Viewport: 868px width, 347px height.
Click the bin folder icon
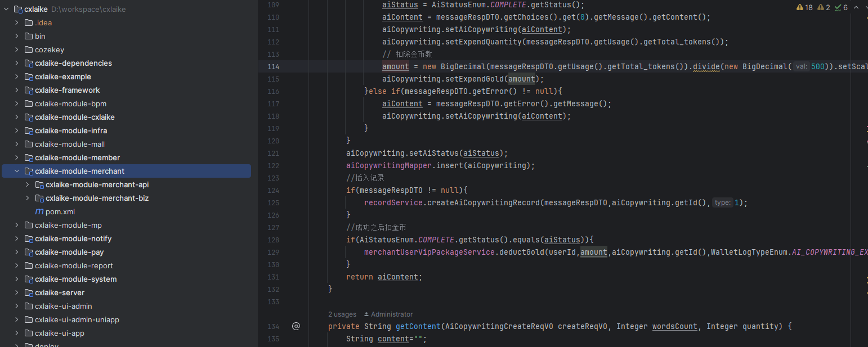click(x=29, y=36)
